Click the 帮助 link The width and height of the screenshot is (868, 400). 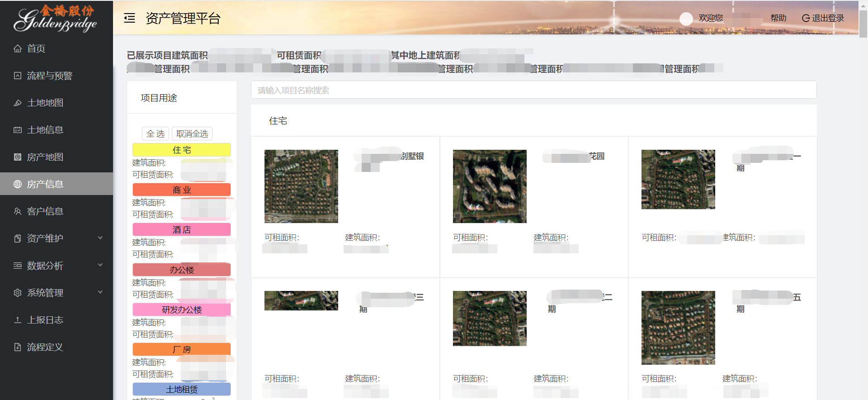click(778, 18)
